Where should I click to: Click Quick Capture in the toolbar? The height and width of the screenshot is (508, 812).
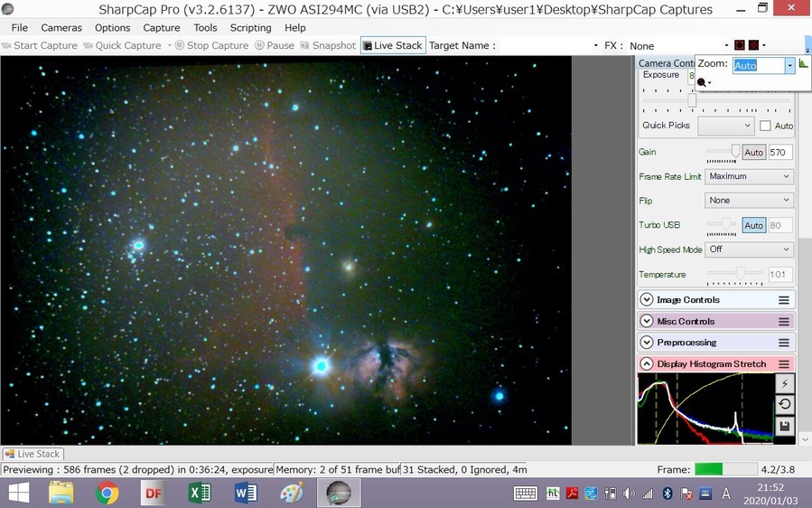click(123, 45)
